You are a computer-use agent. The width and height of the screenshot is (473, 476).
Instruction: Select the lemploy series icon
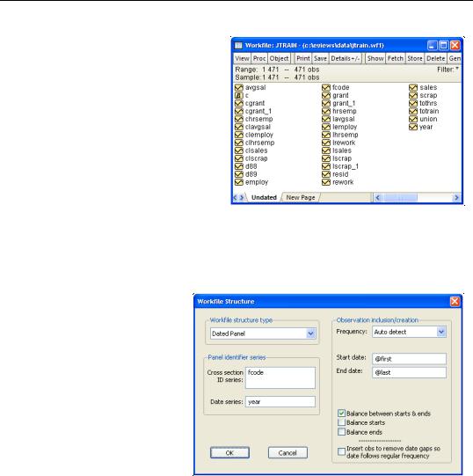pyautogui.click(x=326, y=127)
